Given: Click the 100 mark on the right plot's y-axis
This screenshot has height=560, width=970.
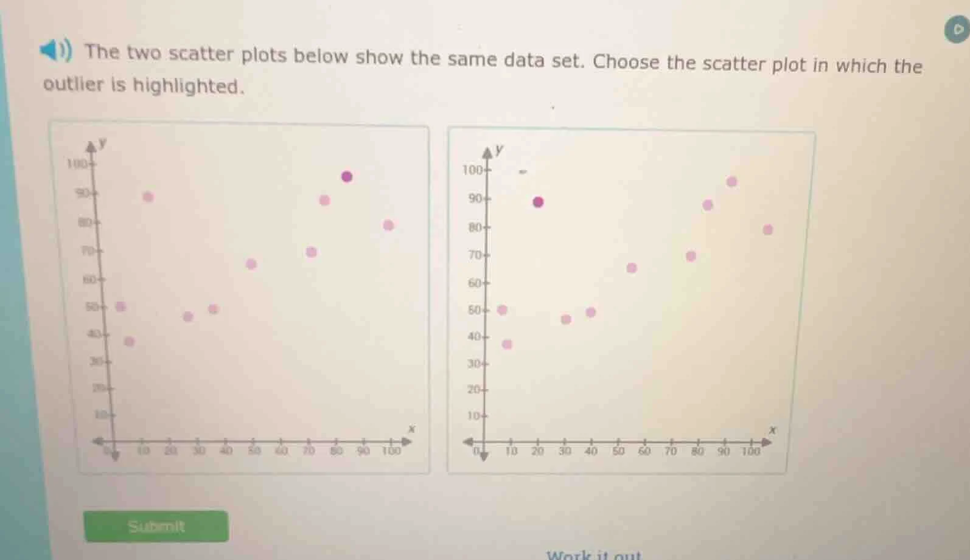Looking at the screenshot, I should pos(473,170).
